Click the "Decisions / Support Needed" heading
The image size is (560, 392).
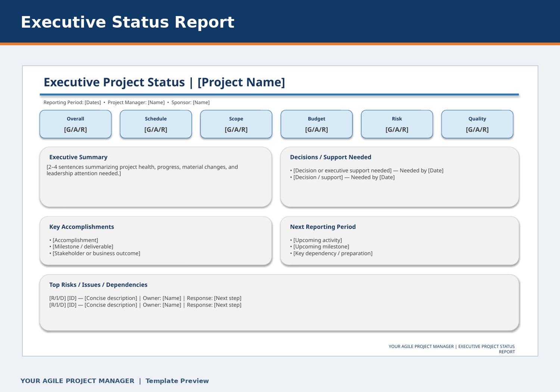pos(330,157)
